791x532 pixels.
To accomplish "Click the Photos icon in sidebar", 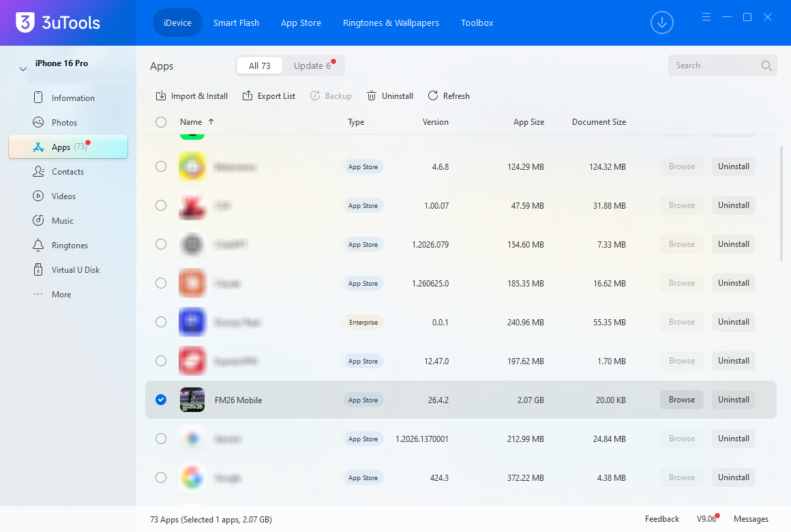I will tap(38, 122).
